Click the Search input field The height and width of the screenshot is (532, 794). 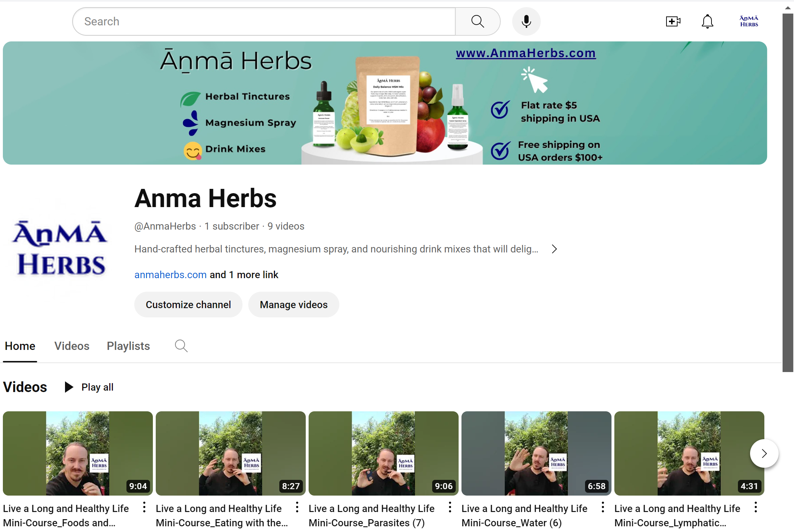tap(264, 21)
